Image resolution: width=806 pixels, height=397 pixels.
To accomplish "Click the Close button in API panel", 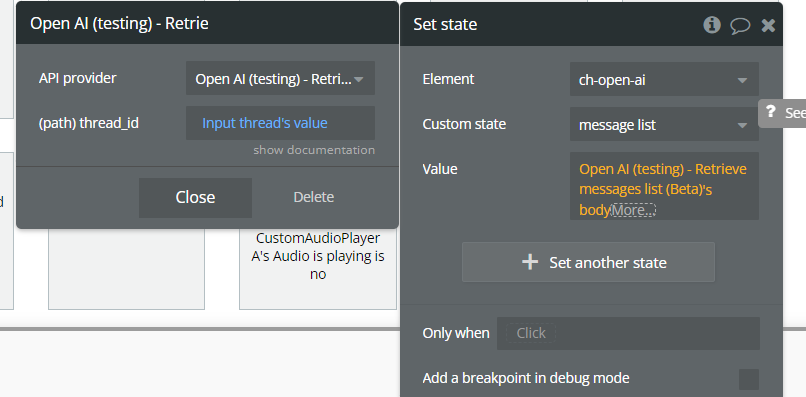I will point(195,197).
